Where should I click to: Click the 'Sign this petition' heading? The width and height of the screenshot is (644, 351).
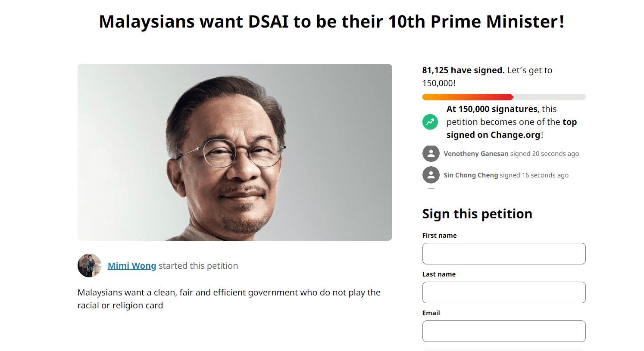click(x=477, y=214)
